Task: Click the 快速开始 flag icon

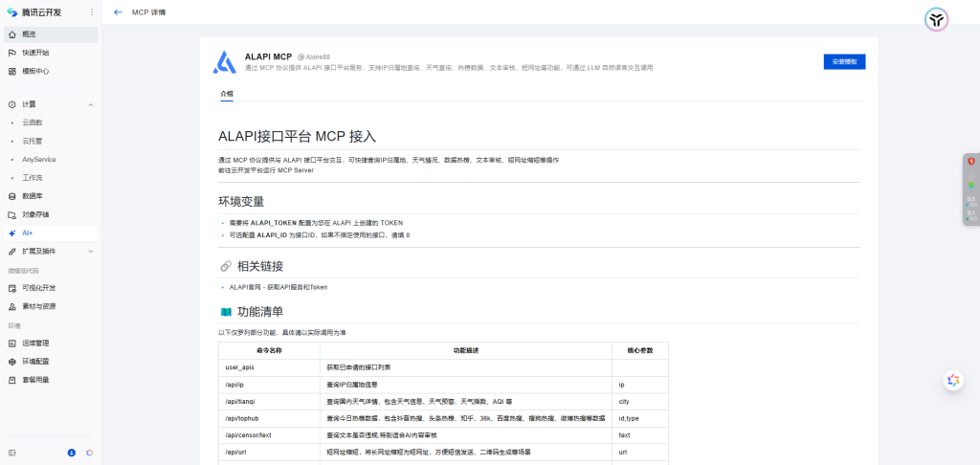Action: click(11, 53)
